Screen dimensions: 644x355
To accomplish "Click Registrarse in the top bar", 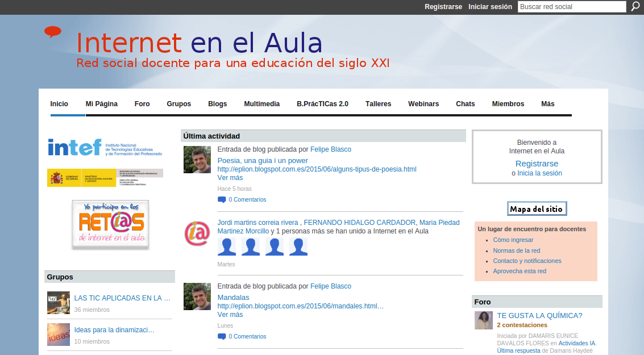I will coord(443,7).
